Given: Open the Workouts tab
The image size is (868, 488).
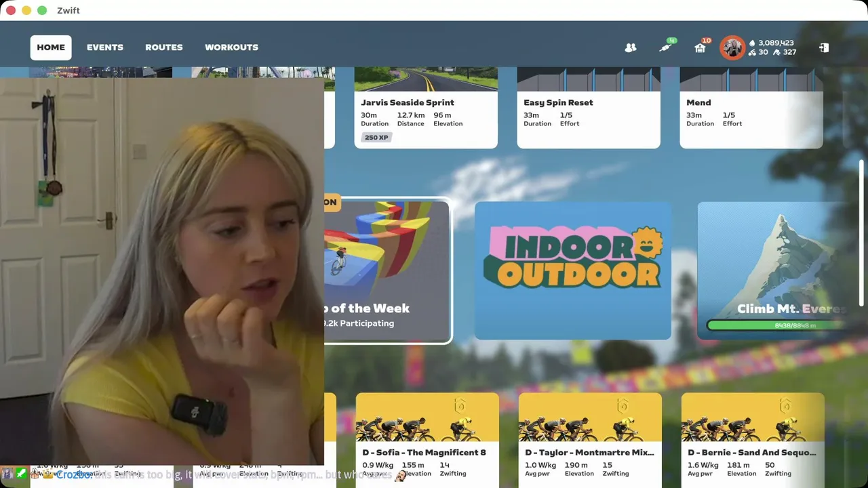Looking at the screenshot, I should point(231,47).
